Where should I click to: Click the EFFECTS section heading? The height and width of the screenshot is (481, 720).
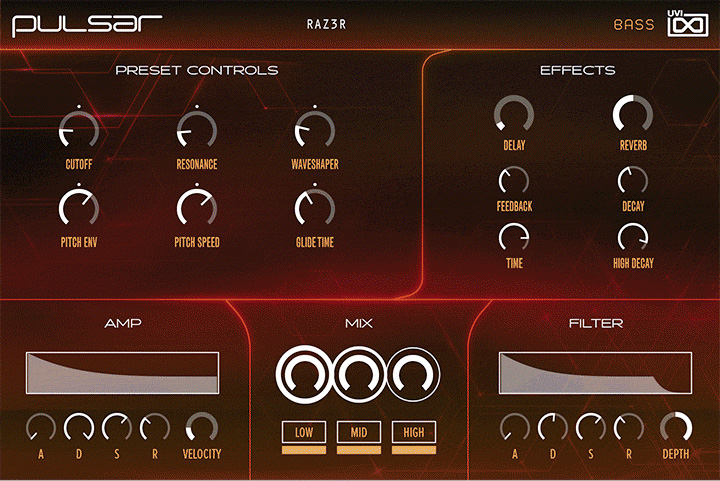pyautogui.click(x=577, y=70)
